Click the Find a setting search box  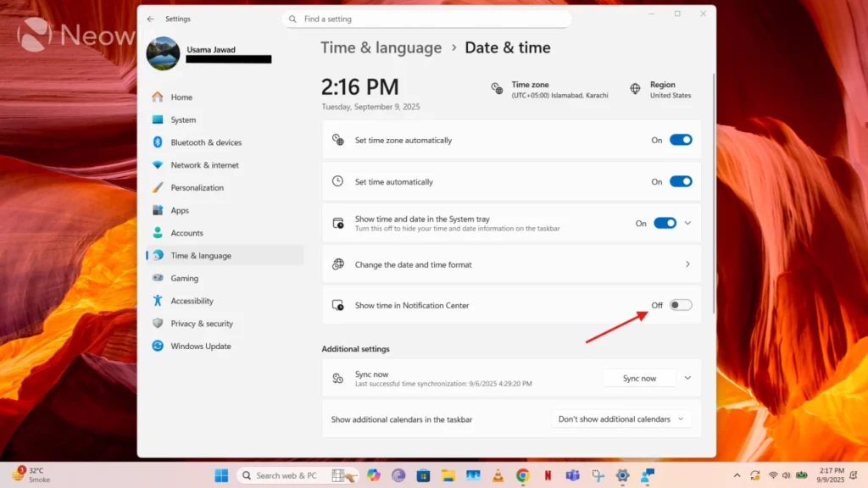(x=426, y=19)
